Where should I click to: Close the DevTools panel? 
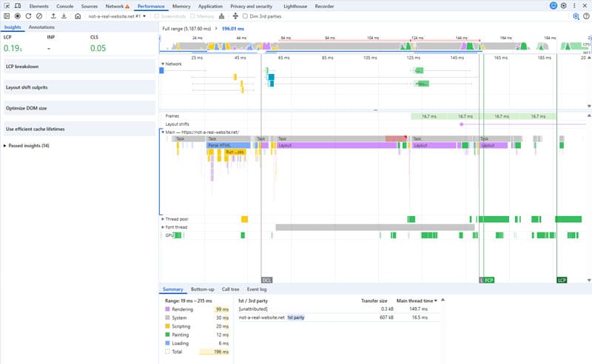[585, 6]
